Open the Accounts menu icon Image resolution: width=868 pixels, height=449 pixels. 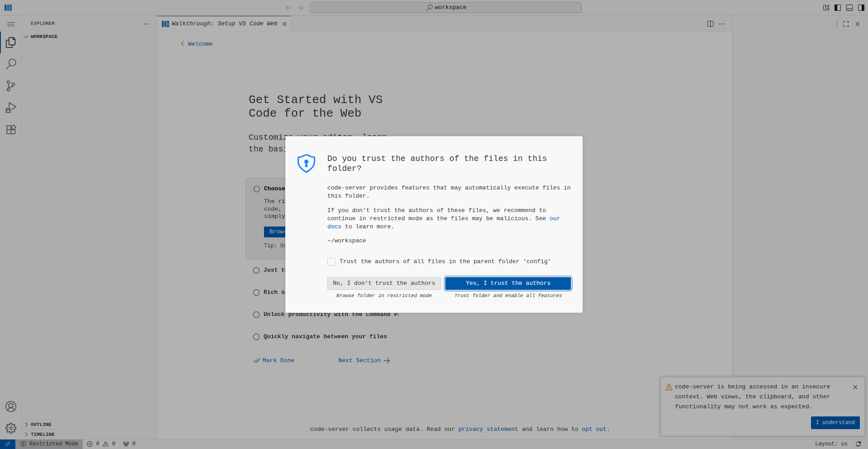coord(11,406)
